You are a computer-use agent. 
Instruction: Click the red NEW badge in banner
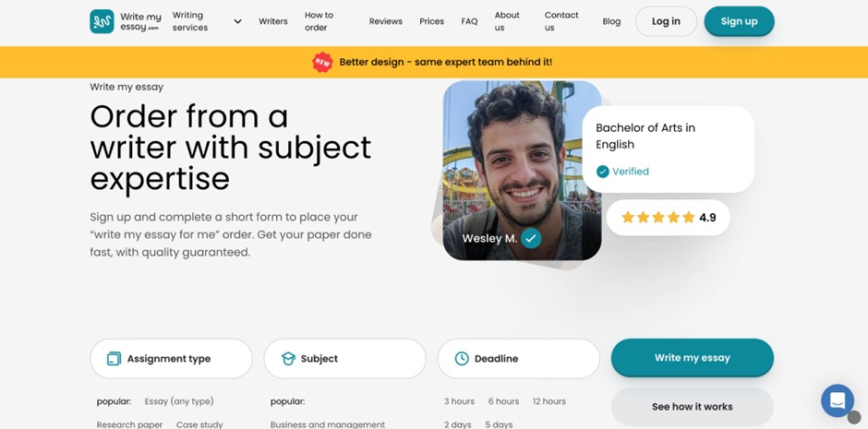pyautogui.click(x=322, y=63)
